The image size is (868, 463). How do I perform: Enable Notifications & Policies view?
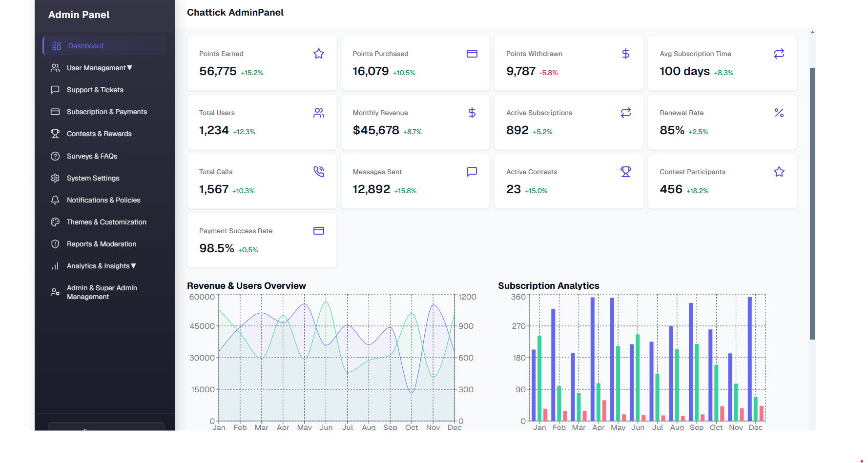[x=103, y=200]
